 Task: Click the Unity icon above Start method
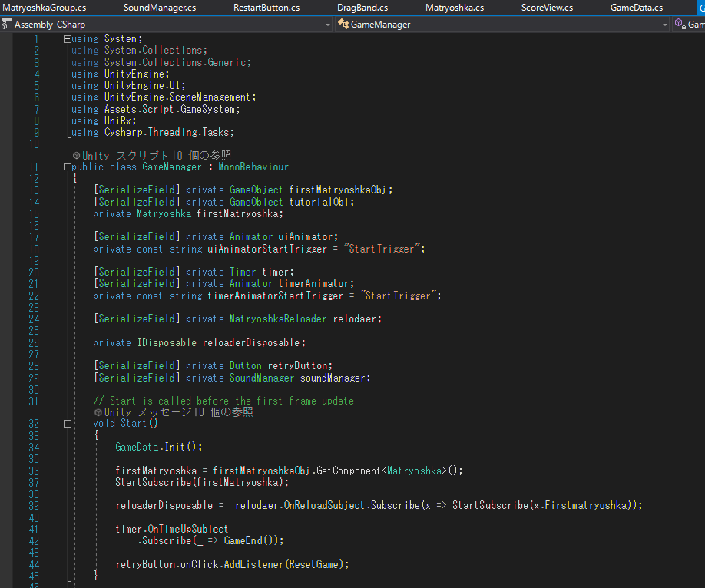pyautogui.click(x=98, y=412)
